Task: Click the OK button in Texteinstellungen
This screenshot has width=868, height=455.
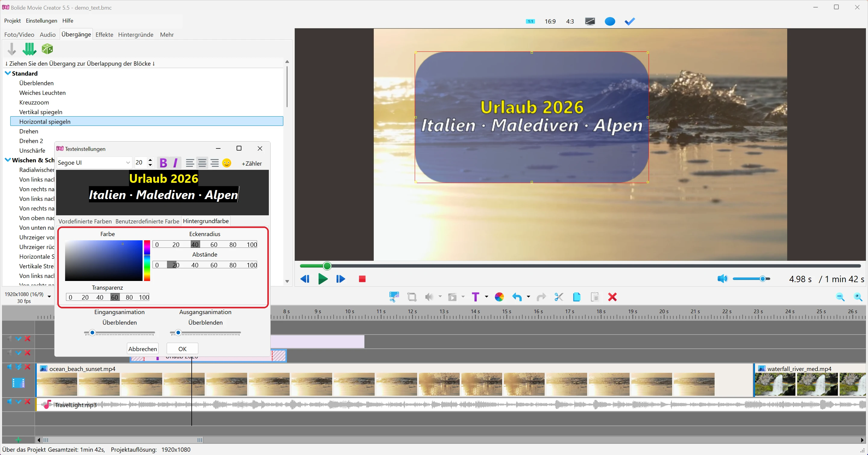Action: 182,349
